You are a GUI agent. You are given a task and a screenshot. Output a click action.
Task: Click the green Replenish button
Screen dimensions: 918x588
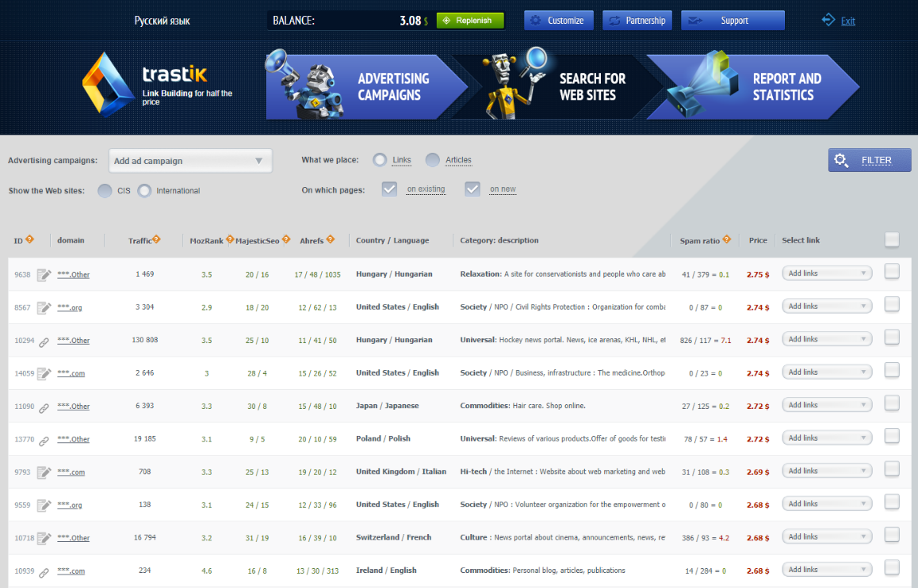(x=470, y=21)
